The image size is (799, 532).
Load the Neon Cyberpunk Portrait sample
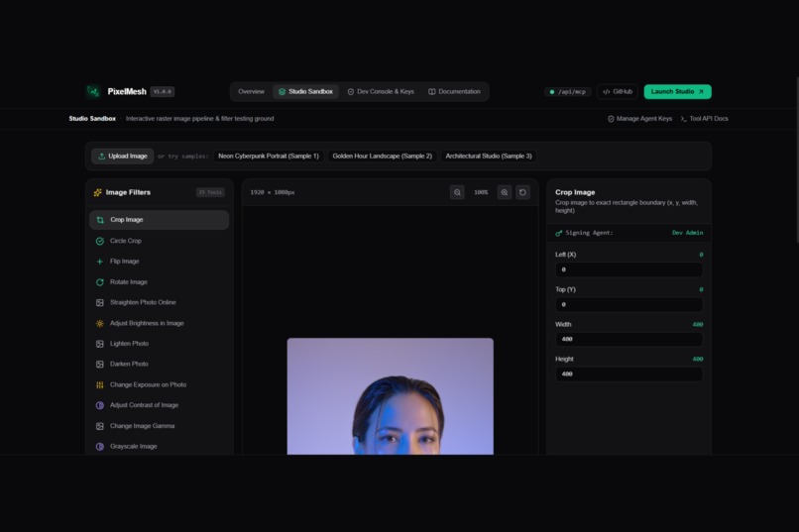[269, 157]
